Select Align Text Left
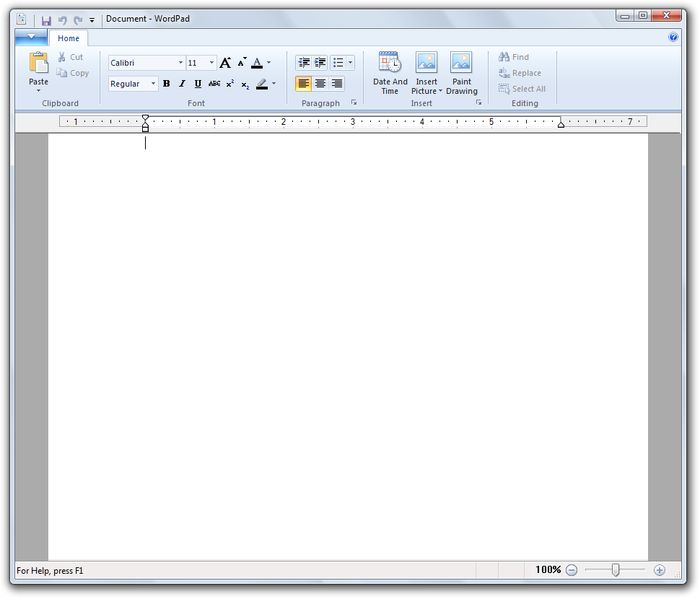 (304, 84)
